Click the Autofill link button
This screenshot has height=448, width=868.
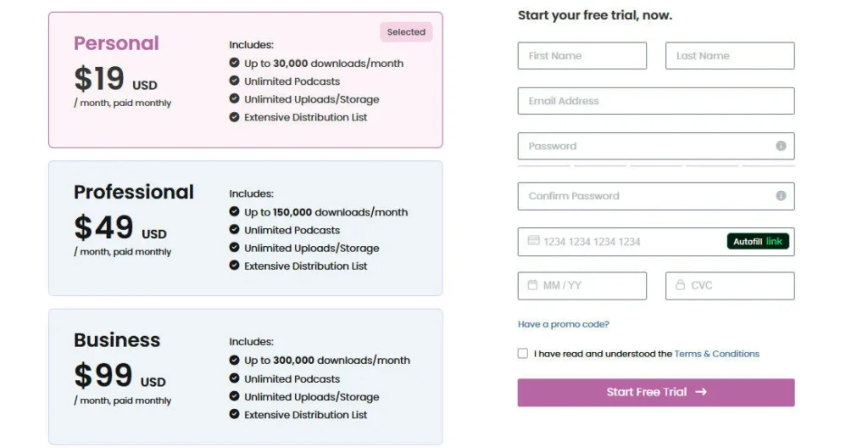758,241
